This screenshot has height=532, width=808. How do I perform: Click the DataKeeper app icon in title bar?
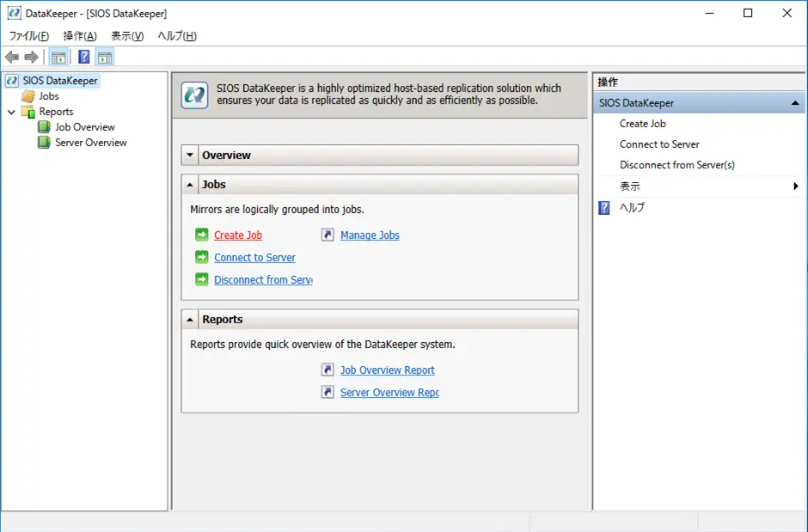(15, 13)
